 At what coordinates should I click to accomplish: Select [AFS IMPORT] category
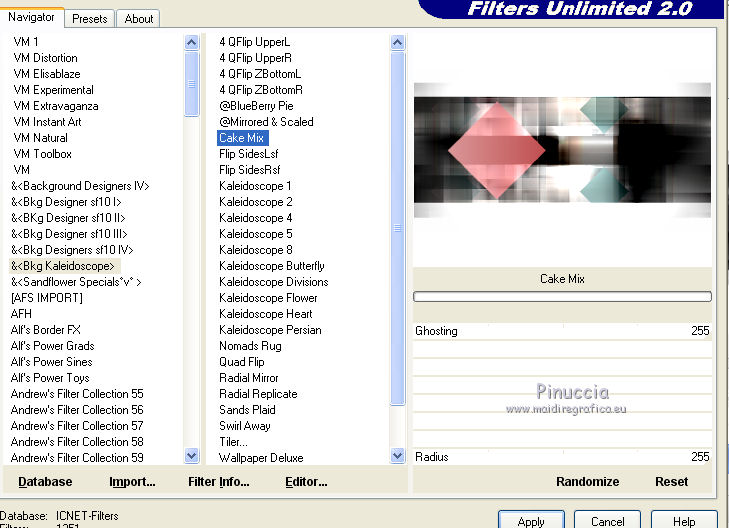click(x=46, y=298)
